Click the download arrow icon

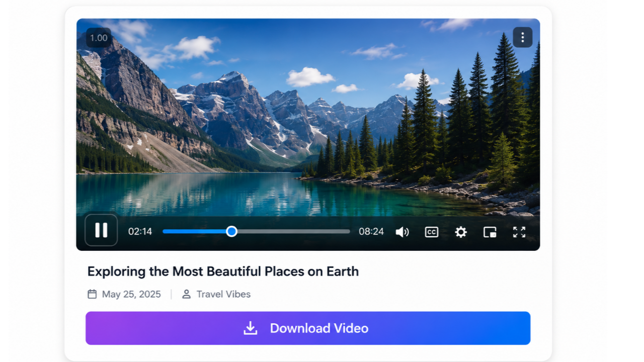(x=251, y=328)
